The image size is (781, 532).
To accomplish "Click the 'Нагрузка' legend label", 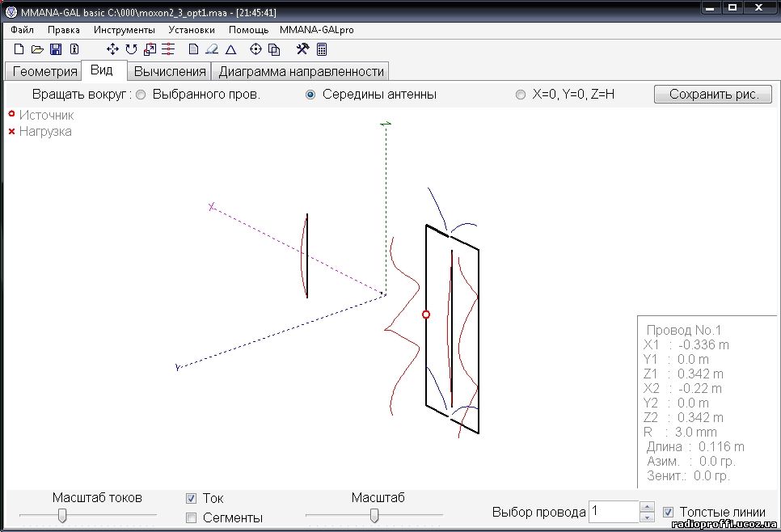I will coord(45,132).
